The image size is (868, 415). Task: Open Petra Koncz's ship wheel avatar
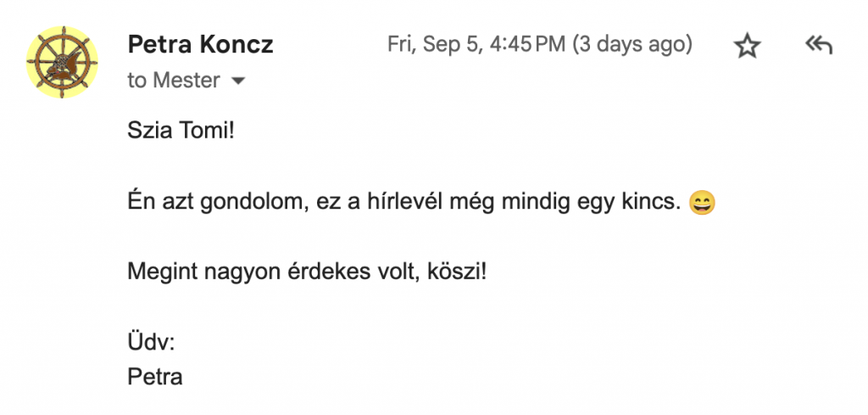(62, 61)
